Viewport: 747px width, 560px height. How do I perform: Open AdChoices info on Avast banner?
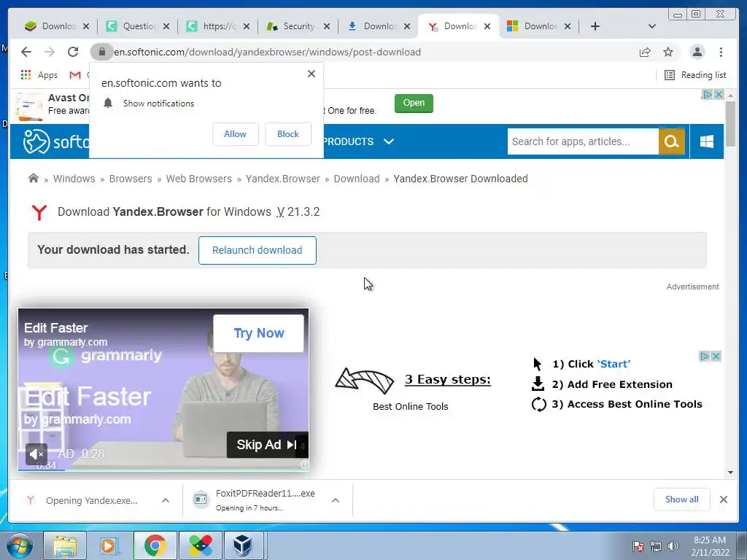(708, 95)
